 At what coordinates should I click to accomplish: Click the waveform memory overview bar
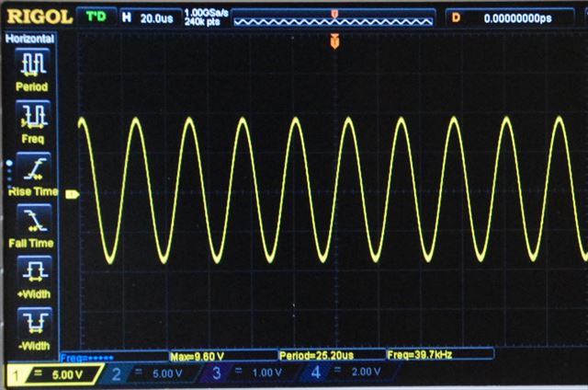click(x=334, y=18)
